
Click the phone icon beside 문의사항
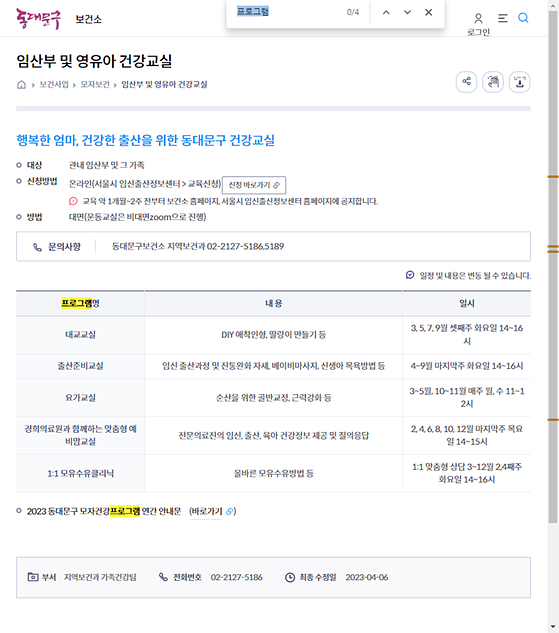point(37,247)
